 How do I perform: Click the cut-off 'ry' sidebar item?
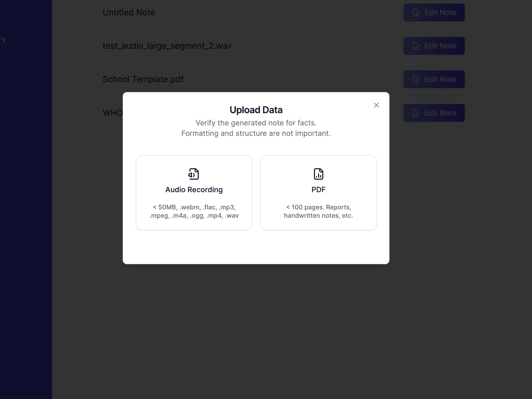(3, 40)
